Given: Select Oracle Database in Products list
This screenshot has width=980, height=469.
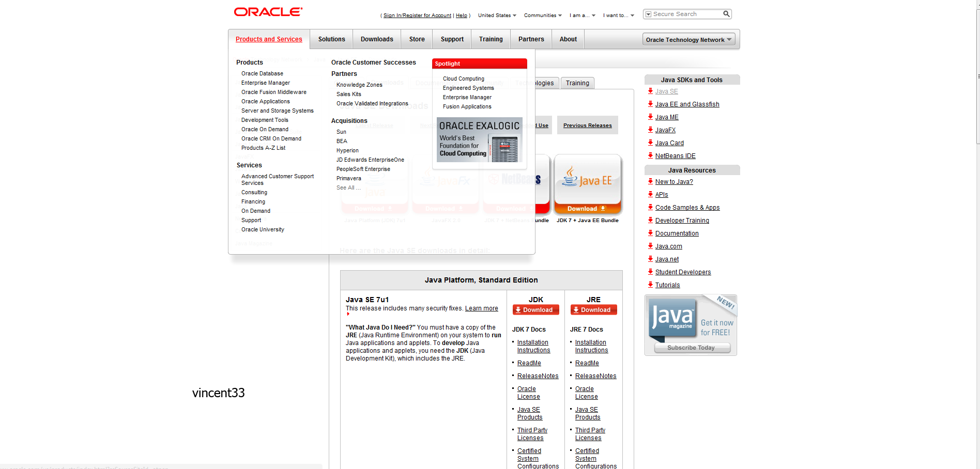Looking at the screenshot, I should point(262,73).
